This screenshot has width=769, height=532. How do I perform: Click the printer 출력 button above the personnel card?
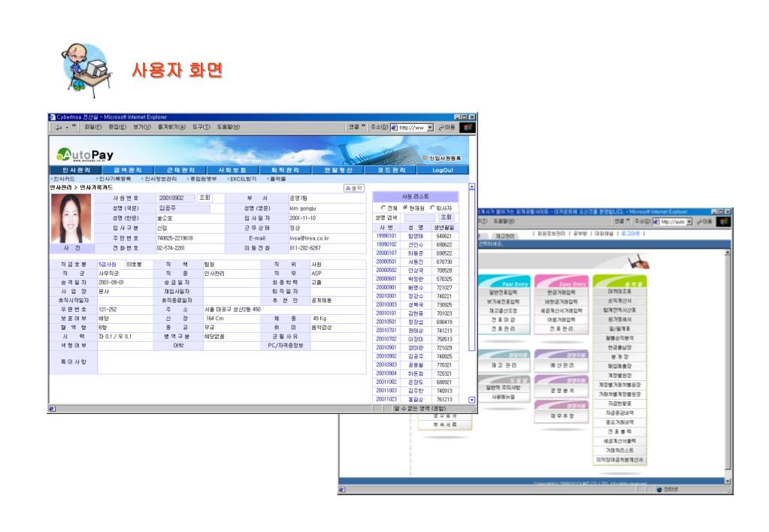click(353, 189)
